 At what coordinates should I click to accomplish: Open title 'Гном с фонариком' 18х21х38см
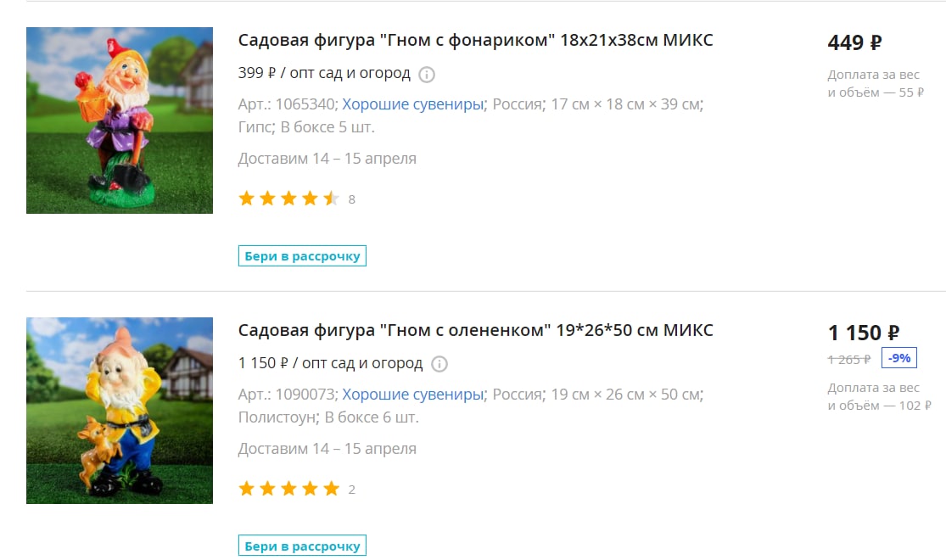tap(475, 40)
